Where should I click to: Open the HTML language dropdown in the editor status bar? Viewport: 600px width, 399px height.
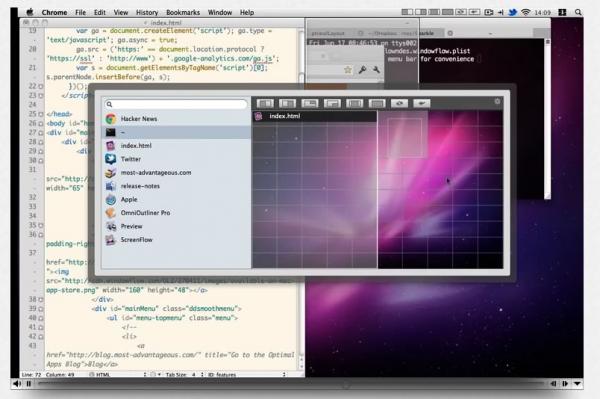point(118,375)
